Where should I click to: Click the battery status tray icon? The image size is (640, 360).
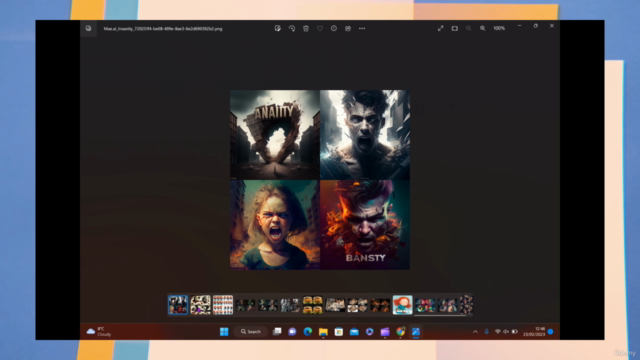[x=515, y=332]
